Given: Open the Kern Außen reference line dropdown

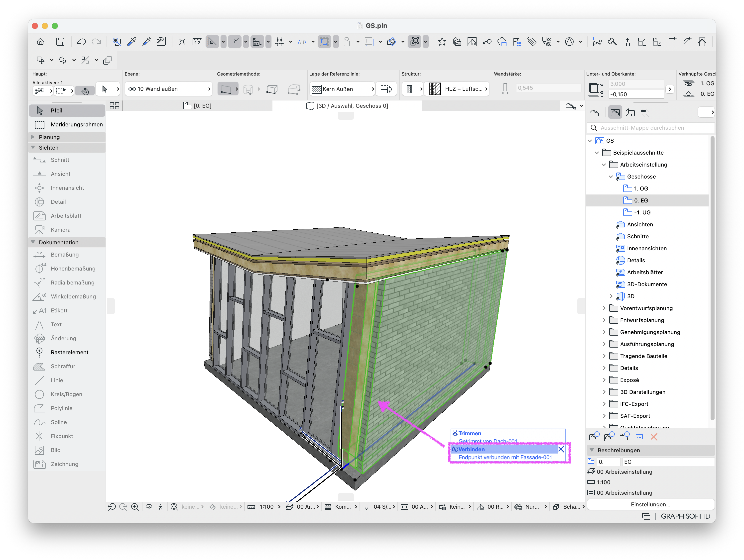Looking at the screenshot, I should (x=342, y=89).
